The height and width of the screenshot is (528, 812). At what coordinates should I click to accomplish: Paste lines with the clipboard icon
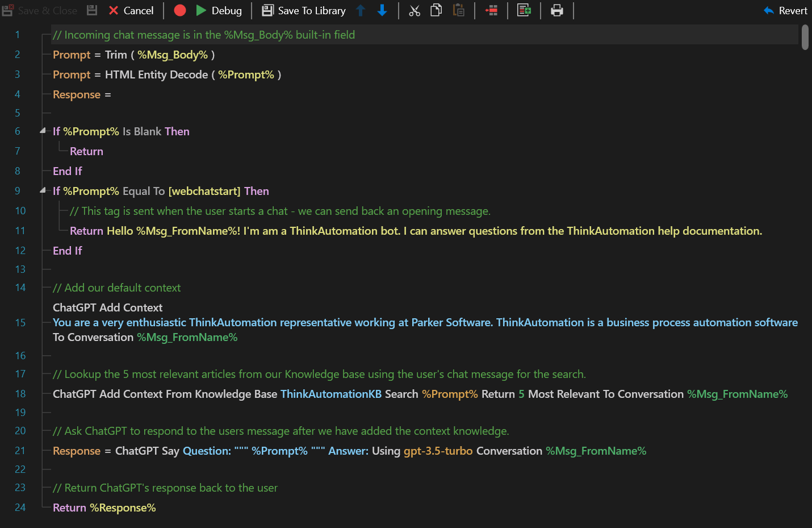(x=459, y=10)
